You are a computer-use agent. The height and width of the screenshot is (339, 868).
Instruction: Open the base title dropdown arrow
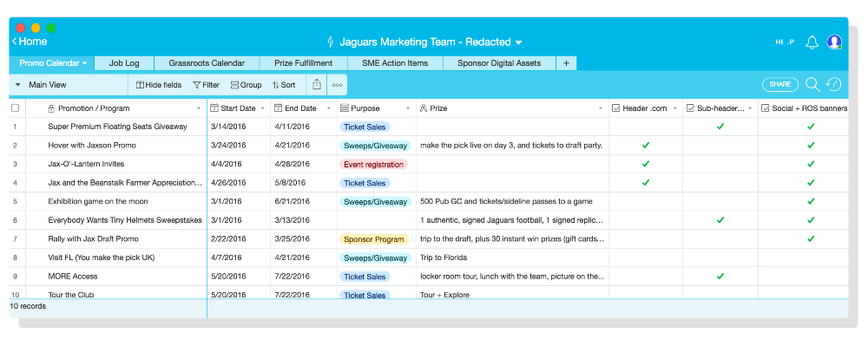click(519, 42)
